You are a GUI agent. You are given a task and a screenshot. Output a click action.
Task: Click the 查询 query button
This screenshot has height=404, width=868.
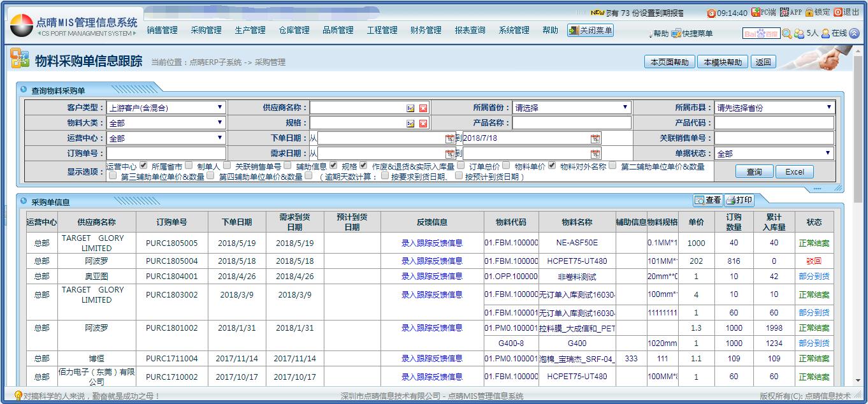point(754,171)
